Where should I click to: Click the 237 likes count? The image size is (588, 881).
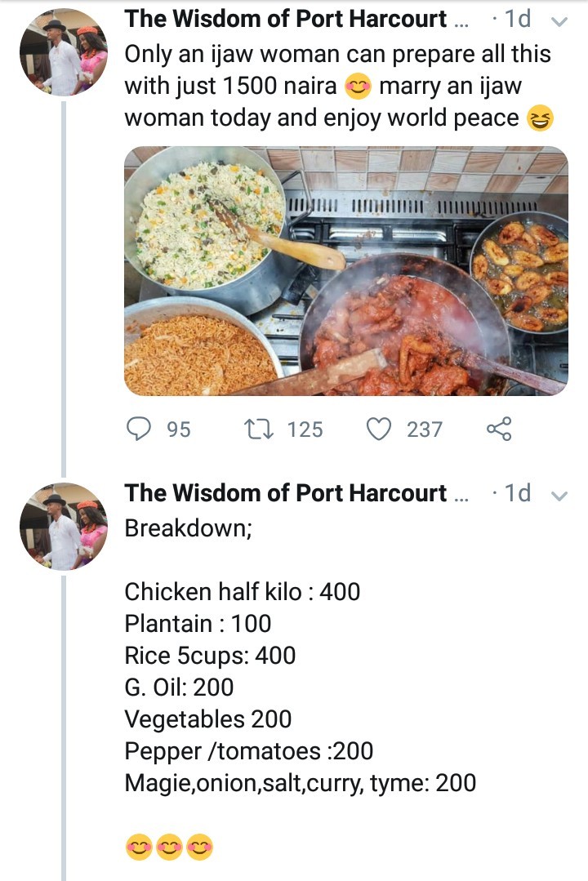coord(425,429)
